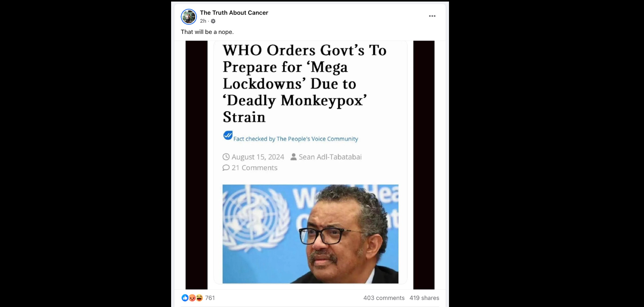Click author name Sean Adl-Tabatabai
Image resolution: width=644 pixels, height=307 pixels.
tap(330, 157)
